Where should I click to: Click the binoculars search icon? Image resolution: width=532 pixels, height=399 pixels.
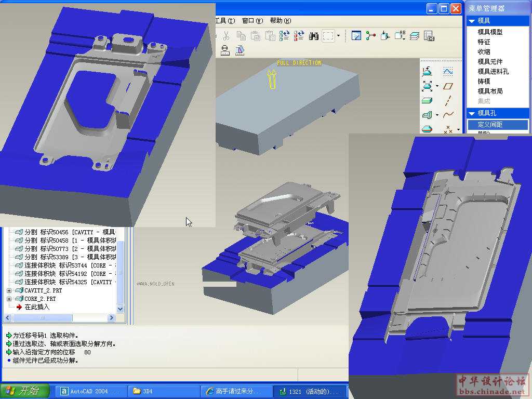314,36
